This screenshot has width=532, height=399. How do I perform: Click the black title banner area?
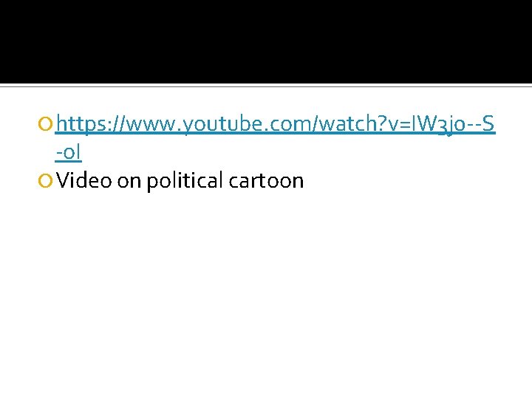266,41
